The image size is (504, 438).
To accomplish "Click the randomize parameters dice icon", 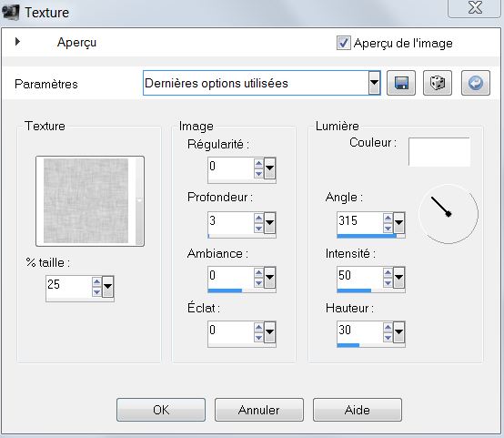I will 438,83.
